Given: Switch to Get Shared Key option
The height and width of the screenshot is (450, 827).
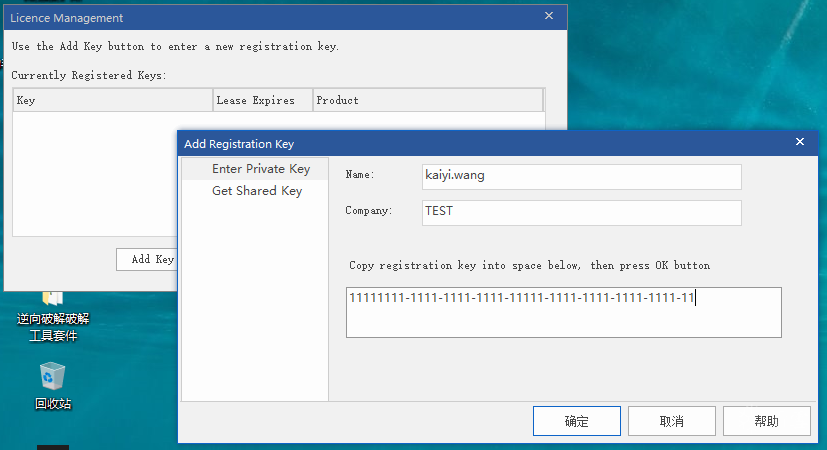Looking at the screenshot, I should click(x=257, y=191).
